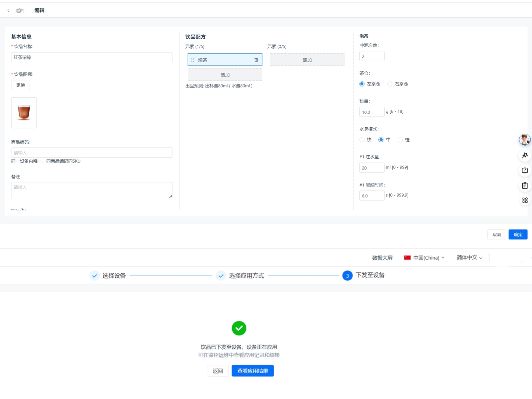Open the 中国(China) region dropdown

(424, 258)
